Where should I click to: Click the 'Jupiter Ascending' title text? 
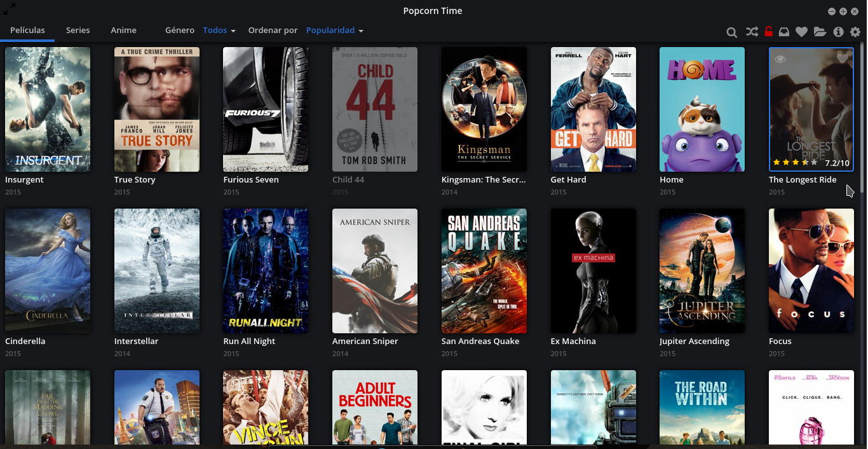(x=695, y=342)
